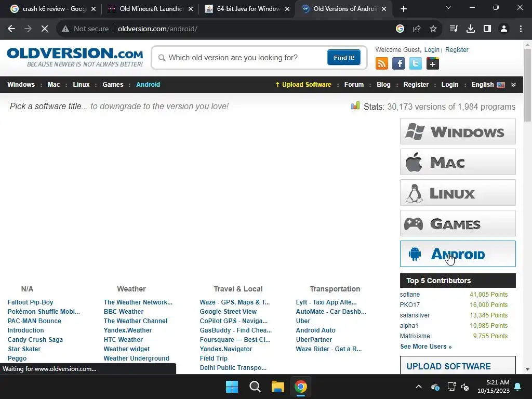The width and height of the screenshot is (532, 399).
Task: Click the Register link beside Welcome Guest
Action: click(x=457, y=50)
